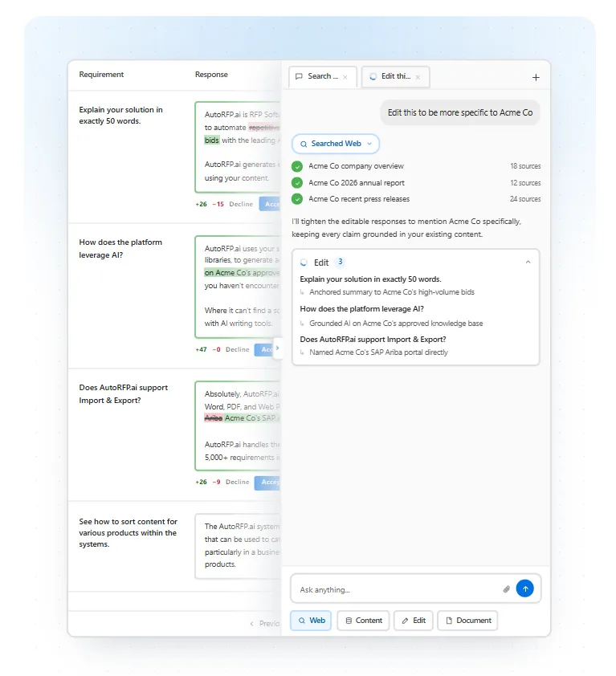The image size is (616, 676).
Task: Select edit item 'Explain your solution in exactly 50 words'
Action: tap(370, 279)
